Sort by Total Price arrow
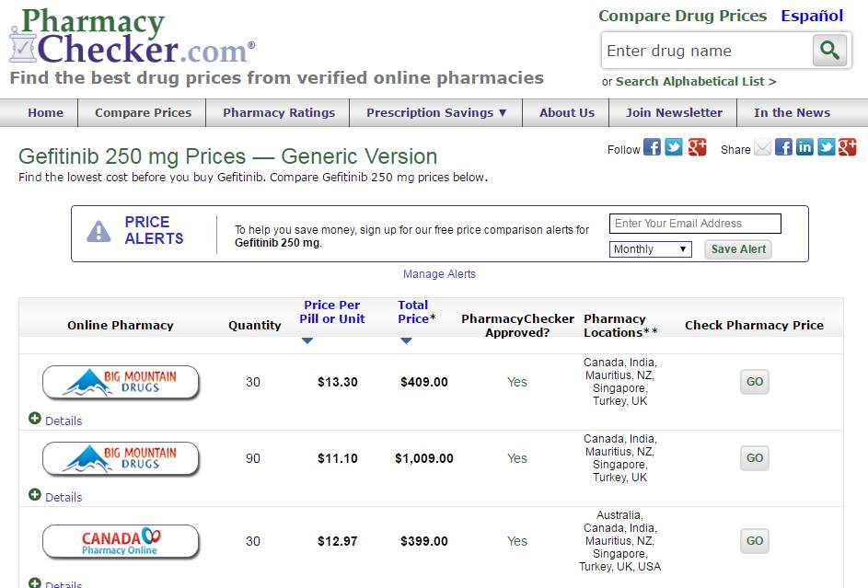Screen dimensions: 868x588 click(x=406, y=340)
